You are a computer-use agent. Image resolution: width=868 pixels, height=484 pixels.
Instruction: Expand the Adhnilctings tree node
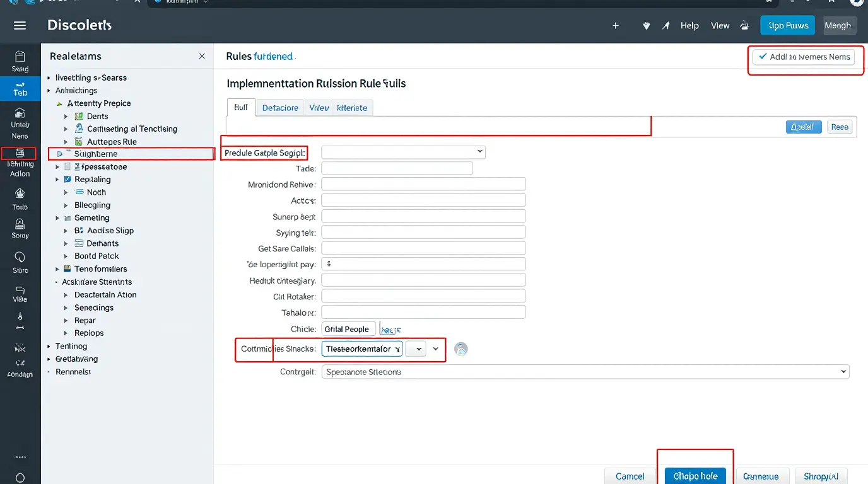pos(49,91)
